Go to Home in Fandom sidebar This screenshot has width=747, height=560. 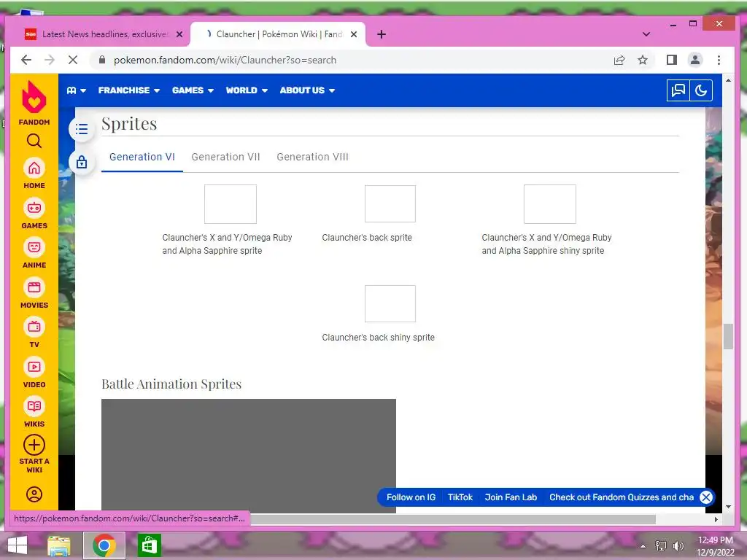point(34,174)
